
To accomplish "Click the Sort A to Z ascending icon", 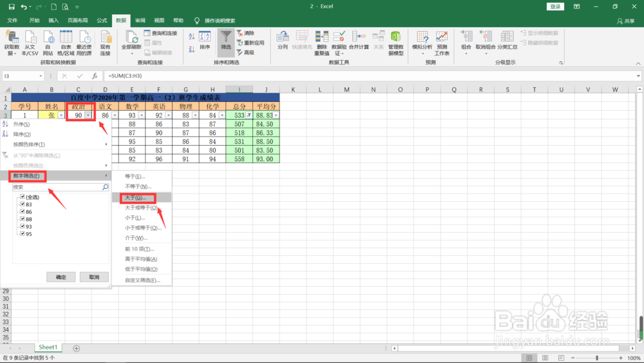I will pyautogui.click(x=191, y=37).
